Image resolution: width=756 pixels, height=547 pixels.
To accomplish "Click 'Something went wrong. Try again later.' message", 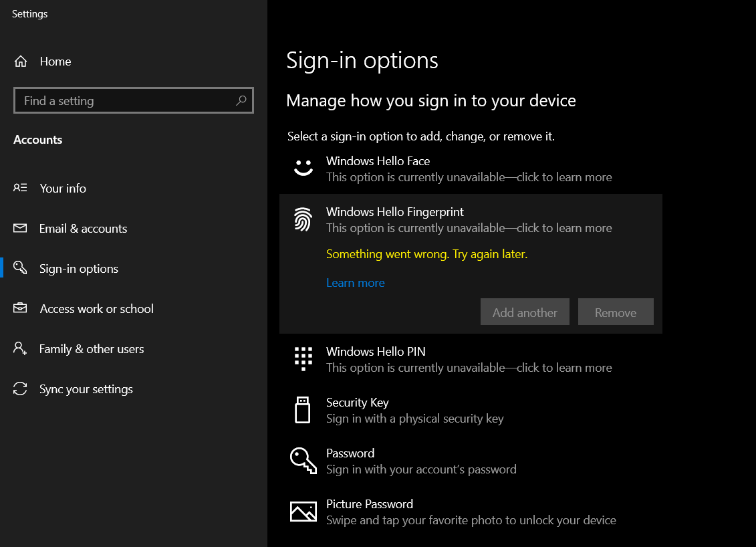I will pyautogui.click(x=426, y=254).
